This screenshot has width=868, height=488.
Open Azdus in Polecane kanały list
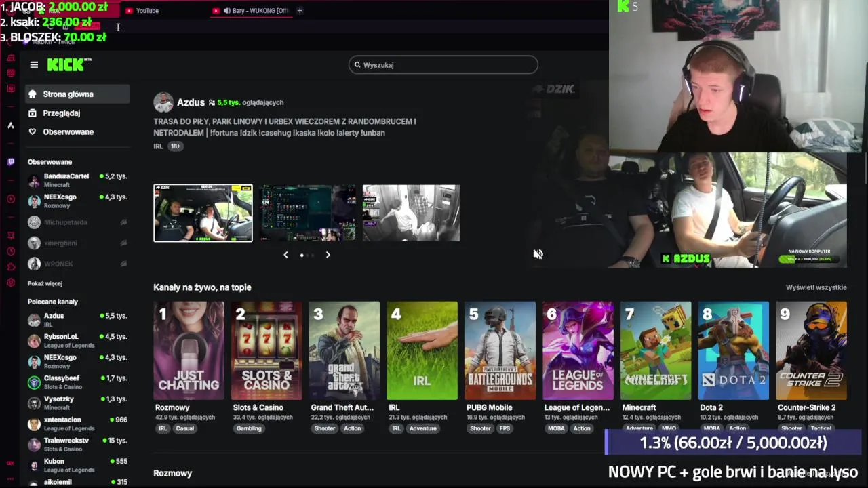(78, 320)
